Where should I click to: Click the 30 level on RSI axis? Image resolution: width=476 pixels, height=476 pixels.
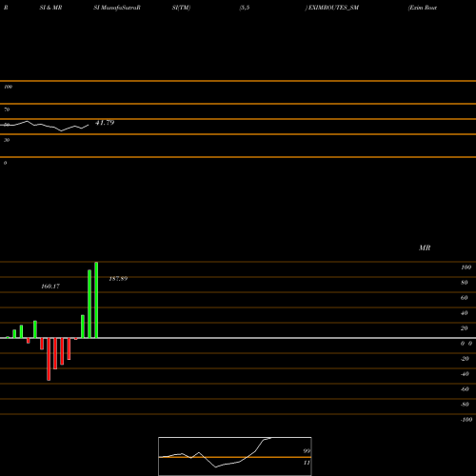pos(7,140)
